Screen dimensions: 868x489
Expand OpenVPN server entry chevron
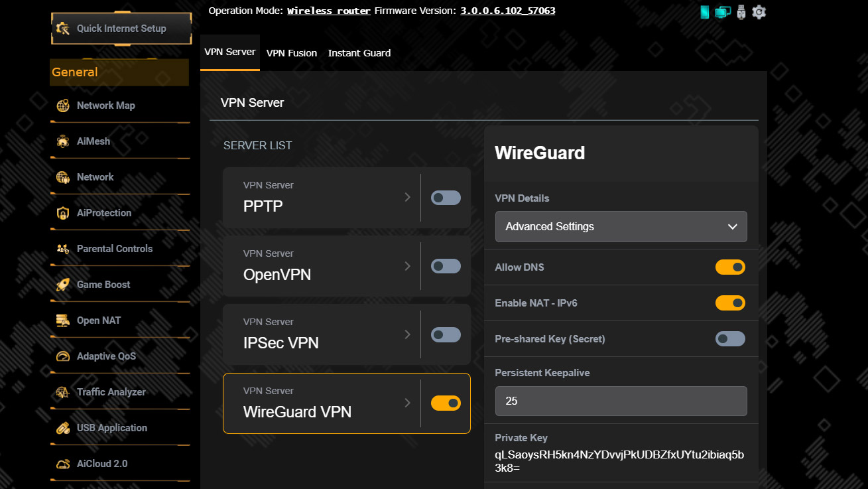click(x=408, y=266)
